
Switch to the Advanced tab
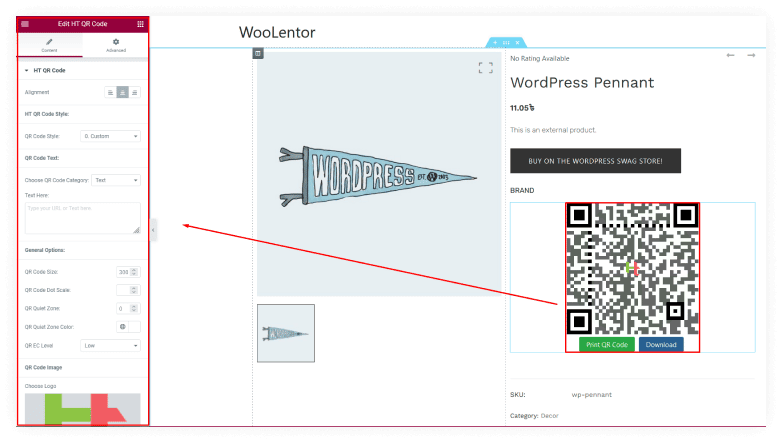click(x=116, y=45)
